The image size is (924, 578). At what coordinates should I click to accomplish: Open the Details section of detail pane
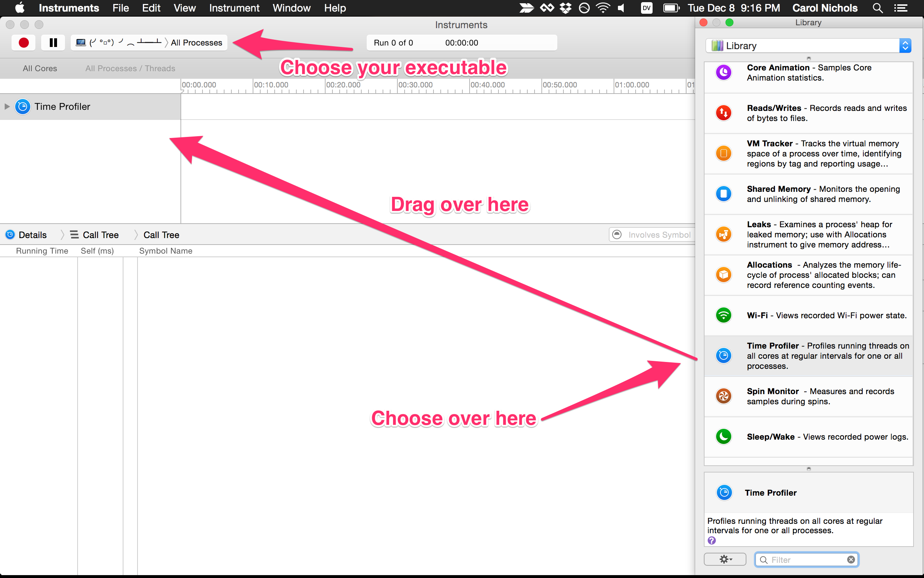[x=32, y=235]
